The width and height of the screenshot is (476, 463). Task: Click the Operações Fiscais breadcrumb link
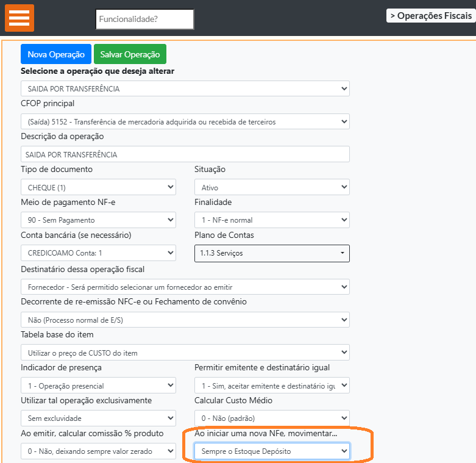[x=430, y=16]
